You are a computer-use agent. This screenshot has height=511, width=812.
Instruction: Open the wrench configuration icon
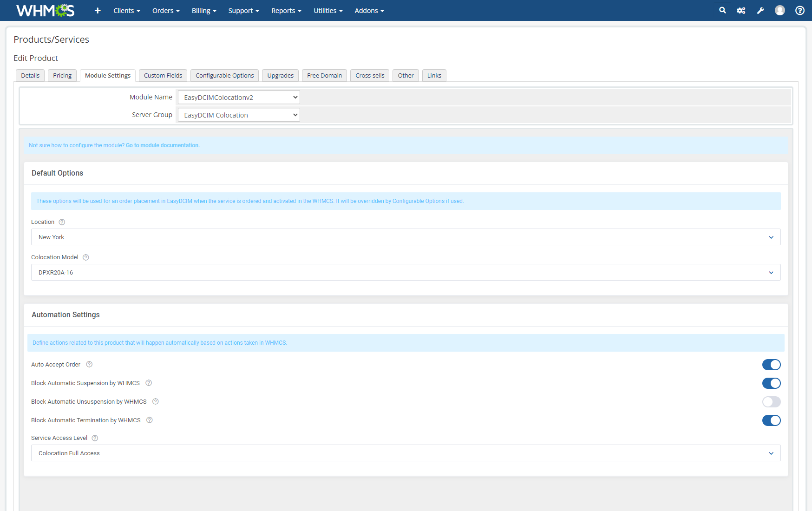tap(760, 10)
